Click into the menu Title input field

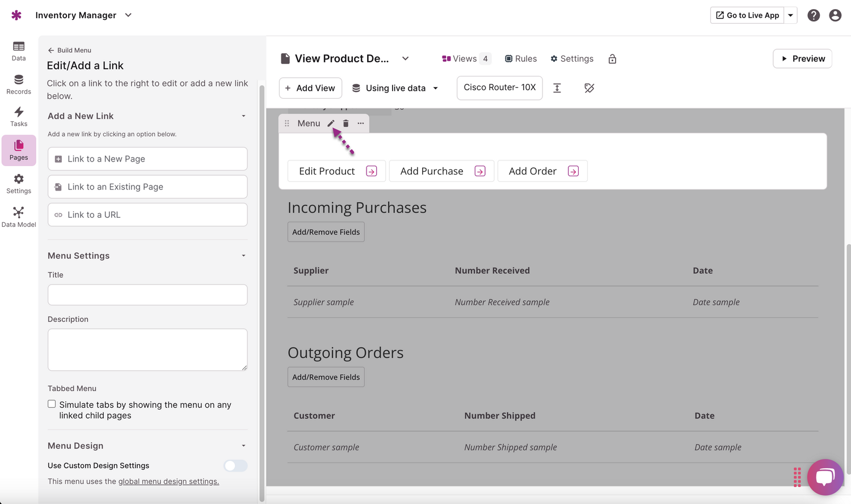click(x=148, y=295)
